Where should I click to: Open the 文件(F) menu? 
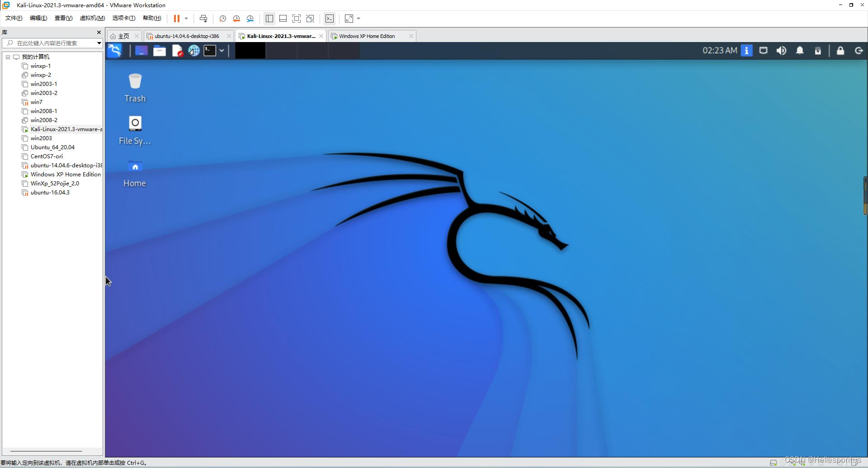pos(14,18)
